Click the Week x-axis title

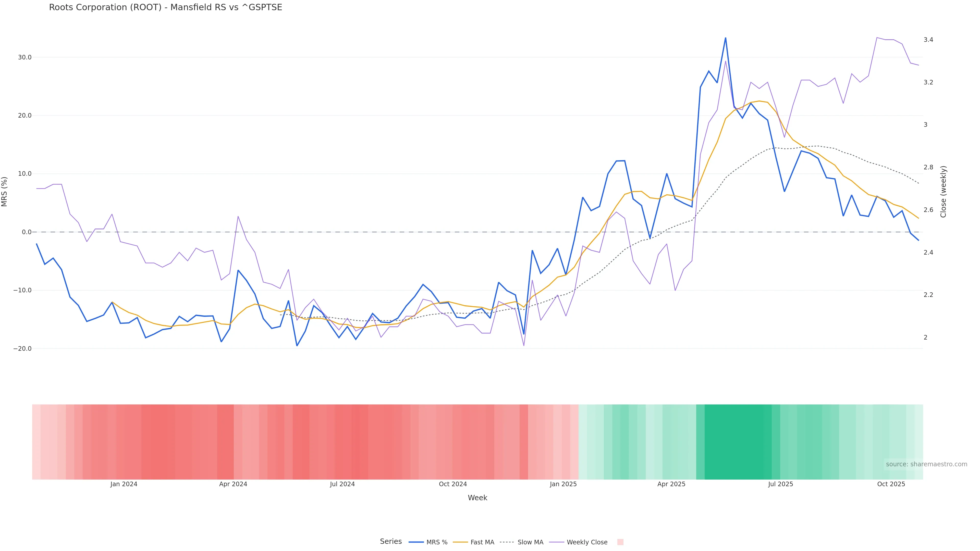point(477,498)
